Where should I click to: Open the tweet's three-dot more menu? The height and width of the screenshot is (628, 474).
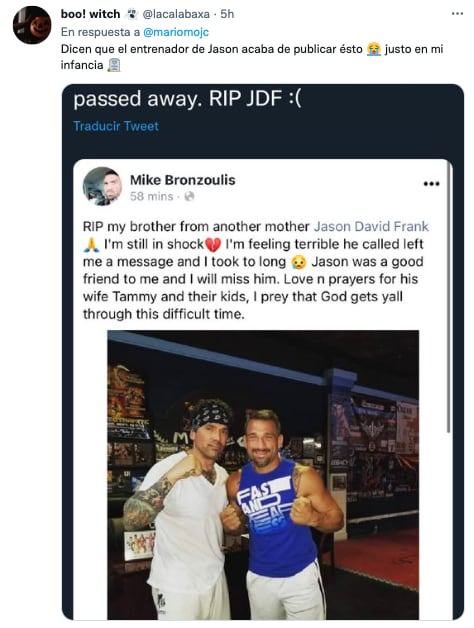tap(457, 14)
